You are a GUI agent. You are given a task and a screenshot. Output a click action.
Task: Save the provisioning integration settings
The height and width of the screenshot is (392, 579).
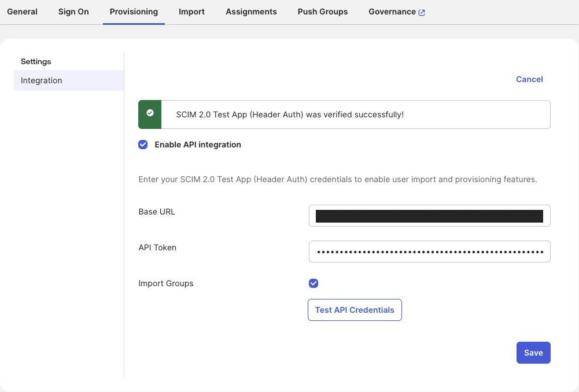click(x=533, y=353)
